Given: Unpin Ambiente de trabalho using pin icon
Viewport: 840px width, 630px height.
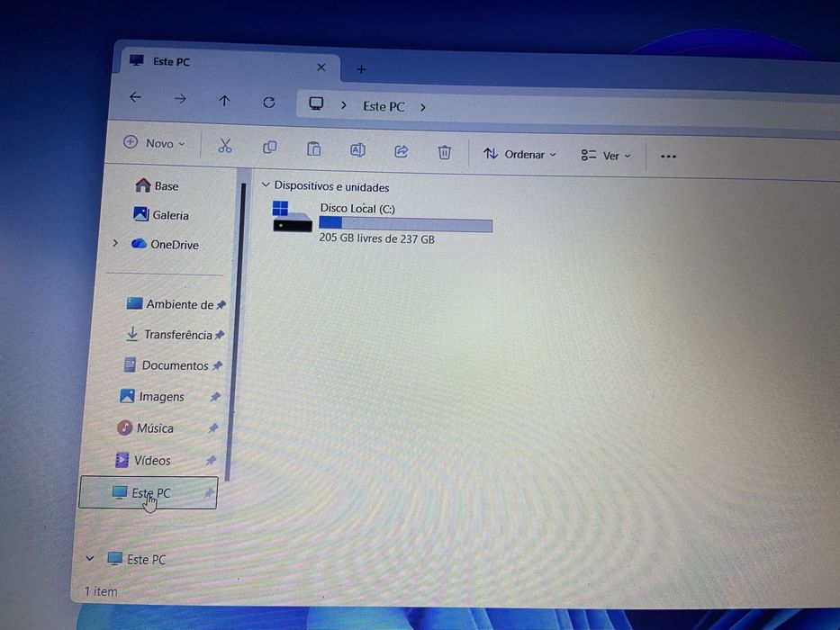Looking at the screenshot, I should pos(221,305).
